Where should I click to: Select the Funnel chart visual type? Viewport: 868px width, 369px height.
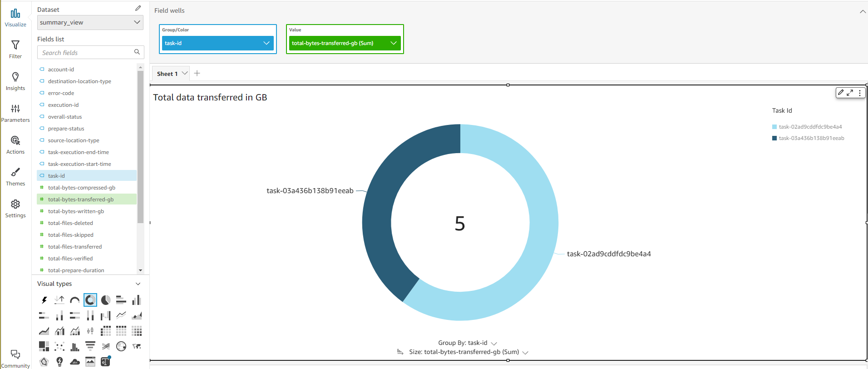90,346
